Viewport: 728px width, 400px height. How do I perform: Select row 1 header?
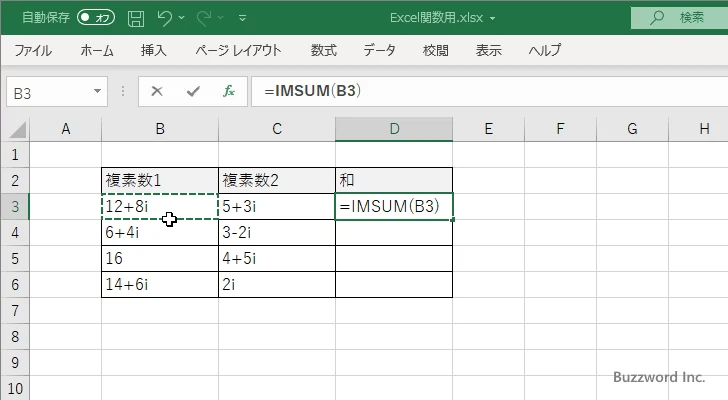tap(15, 155)
